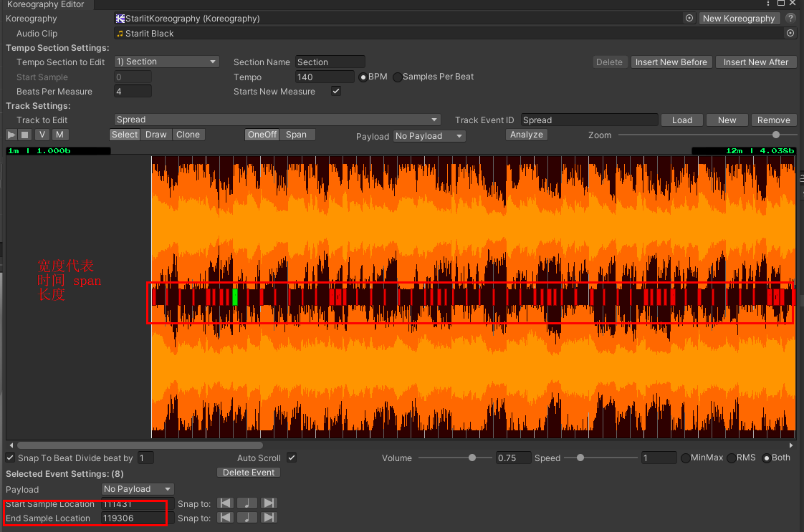
Task: Toggle the M button next to V
Action: (x=59, y=135)
